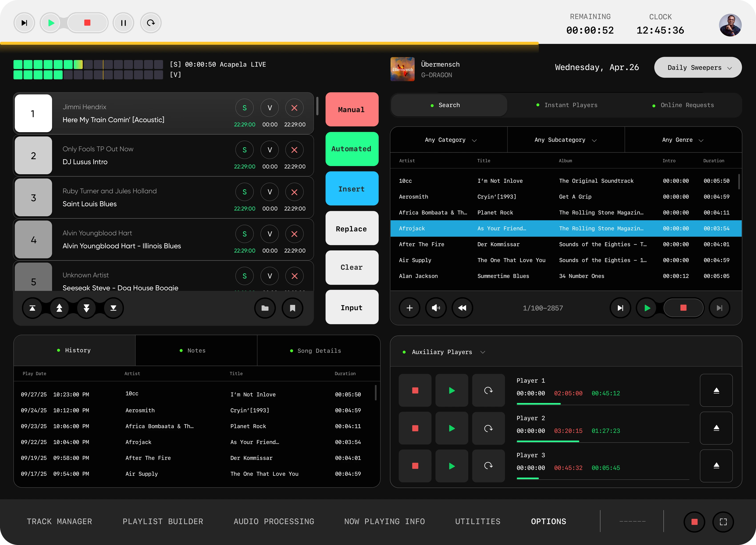The height and width of the screenshot is (545, 756).
Task: Open PLAYLIST BUILDER in bottom navigation
Action: (163, 521)
